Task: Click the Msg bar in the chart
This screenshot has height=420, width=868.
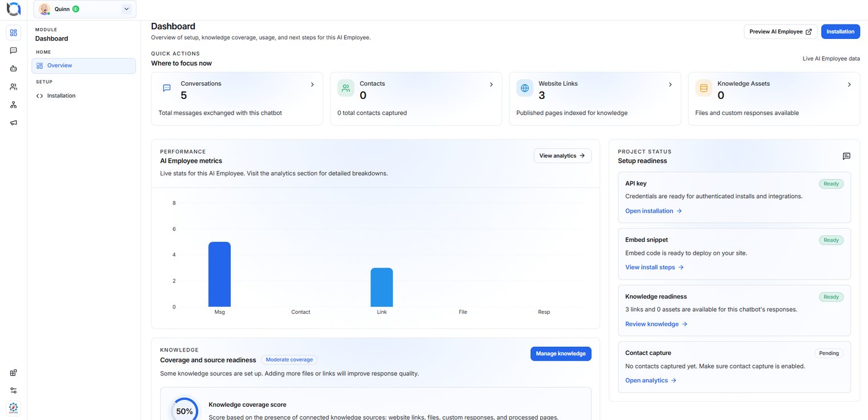Action: 219,274
